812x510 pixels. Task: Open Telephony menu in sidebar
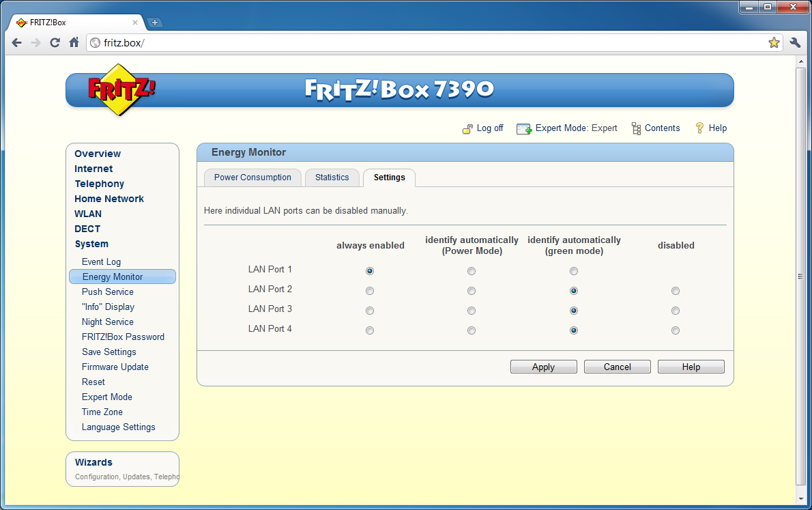coord(99,184)
